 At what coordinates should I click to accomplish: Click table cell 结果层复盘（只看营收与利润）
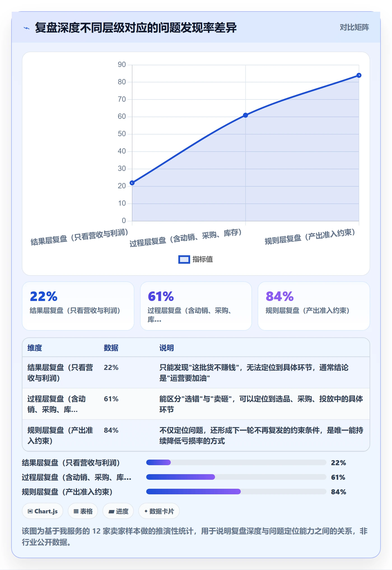[60, 373]
